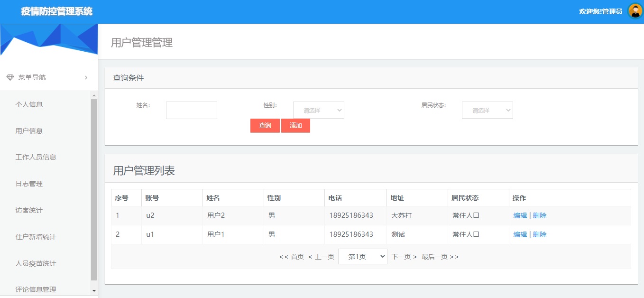Click the 首页 pagination link
644x298 pixels.
(x=294, y=256)
